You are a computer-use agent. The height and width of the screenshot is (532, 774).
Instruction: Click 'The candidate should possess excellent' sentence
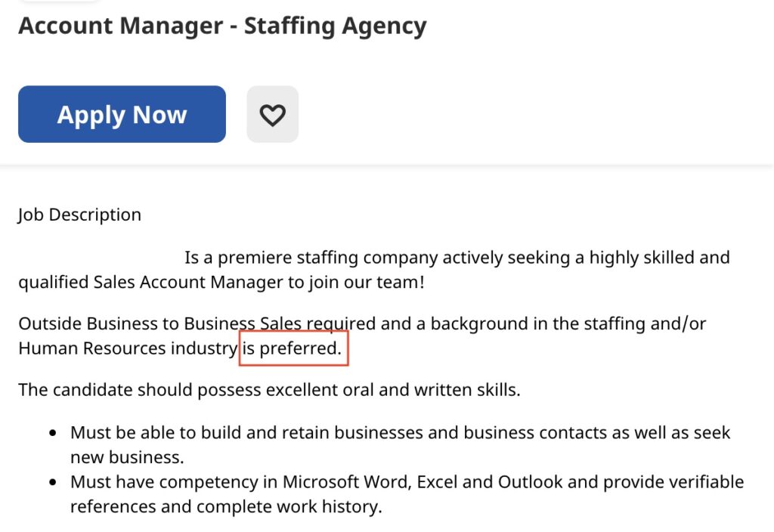(270, 390)
